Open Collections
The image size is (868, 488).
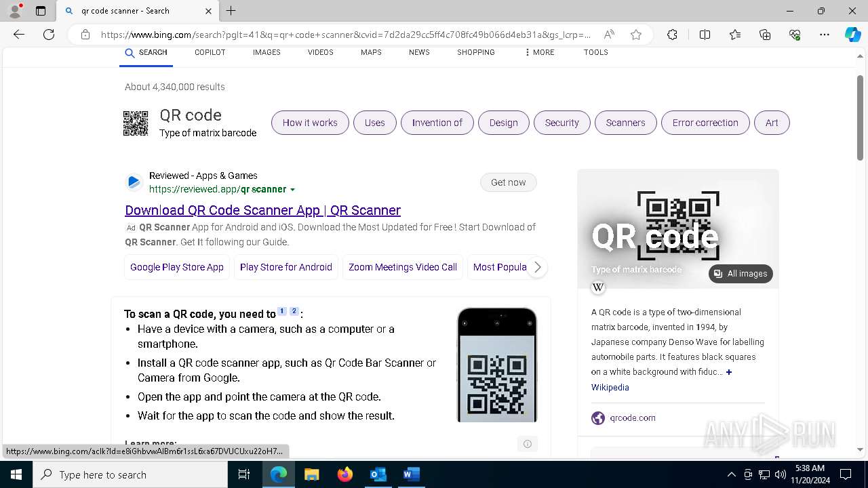(765, 35)
